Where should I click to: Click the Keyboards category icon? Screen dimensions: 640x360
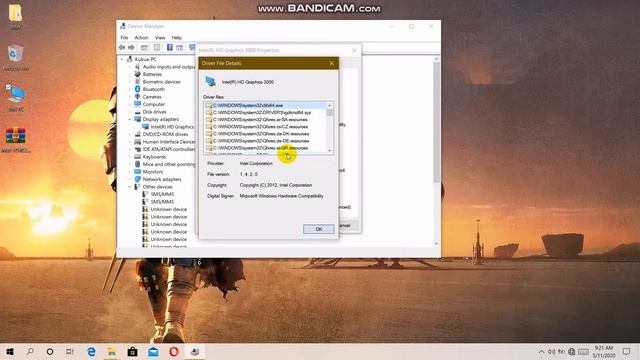(138, 157)
